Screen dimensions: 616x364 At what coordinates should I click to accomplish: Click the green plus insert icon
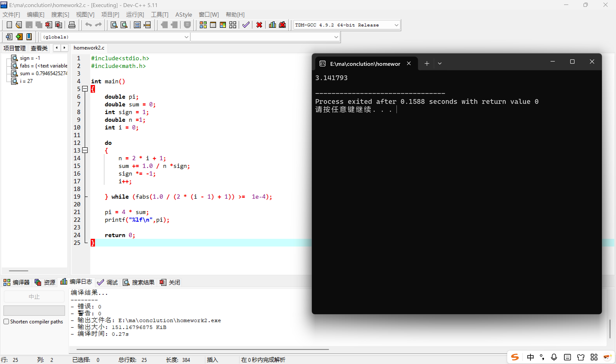pos(19,37)
